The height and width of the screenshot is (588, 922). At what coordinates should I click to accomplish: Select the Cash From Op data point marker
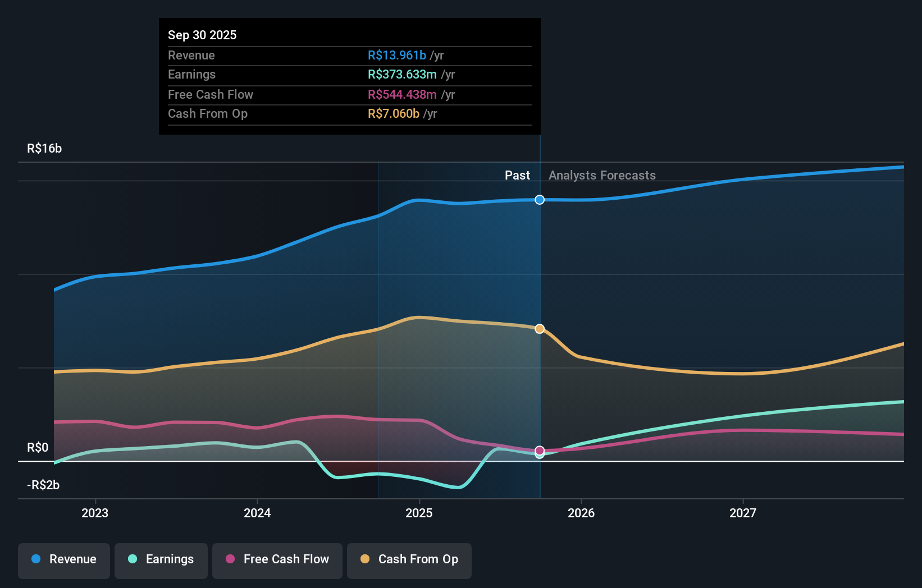pos(539,328)
